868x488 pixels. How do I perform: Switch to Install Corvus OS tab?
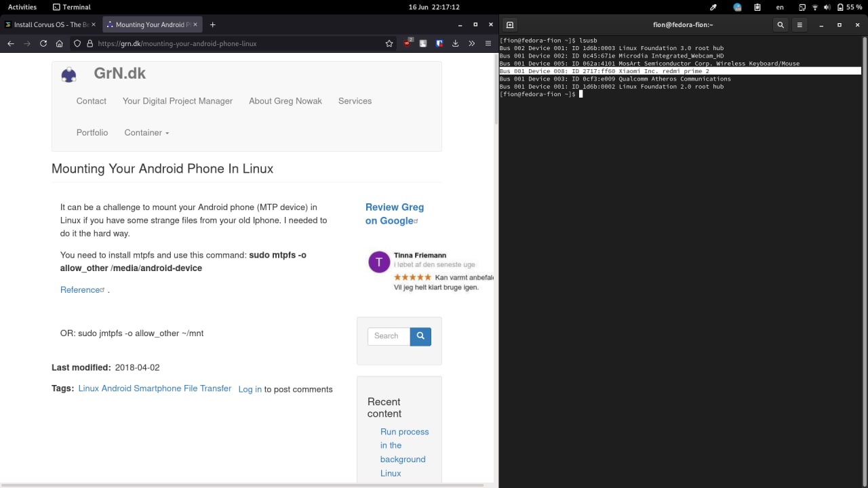(x=51, y=24)
